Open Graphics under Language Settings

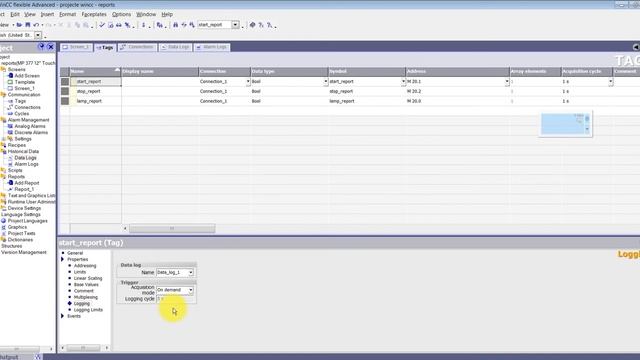click(x=17, y=227)
